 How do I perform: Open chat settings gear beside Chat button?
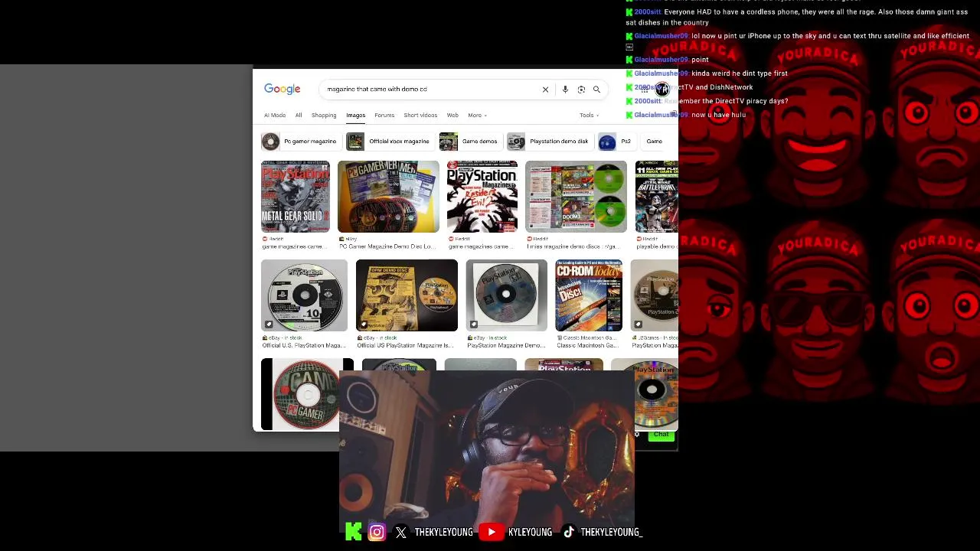tap(638, 434)
